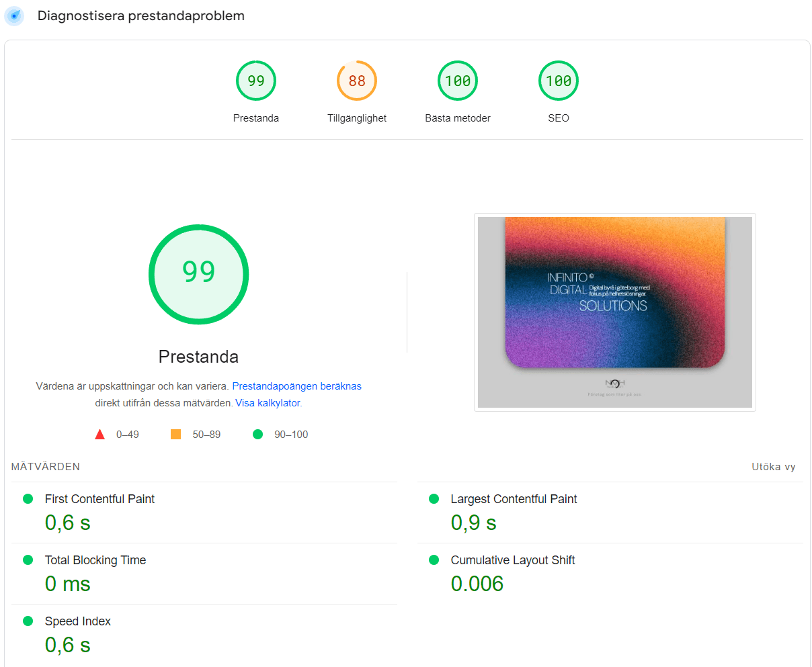Expand the Largest Contentful Paint metric
The image size is (812, 667).
point(610,513)
